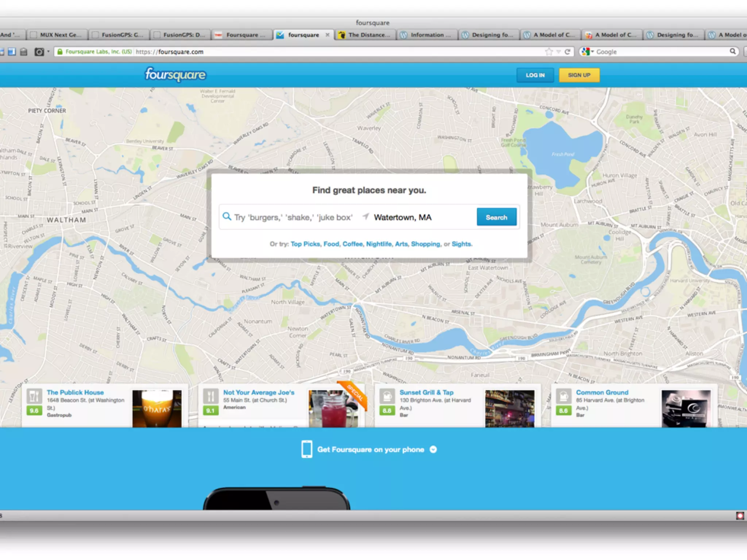Expand the Get Foursquare on your phone arrow

click(x=433, y=449)
